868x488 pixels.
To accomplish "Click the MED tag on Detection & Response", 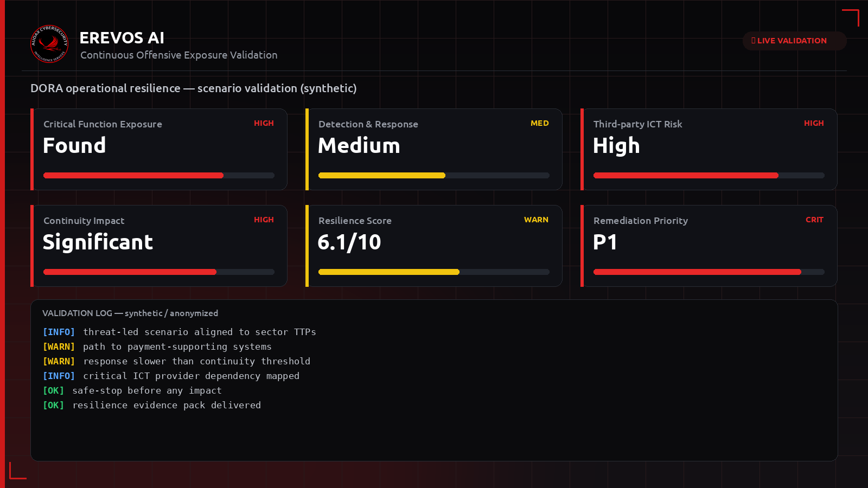I will pyautogui.click(x=540, y=123).
